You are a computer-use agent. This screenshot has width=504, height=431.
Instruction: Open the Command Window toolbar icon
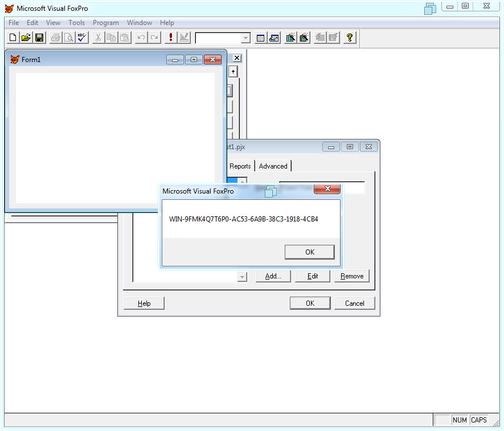click(261, 38)
